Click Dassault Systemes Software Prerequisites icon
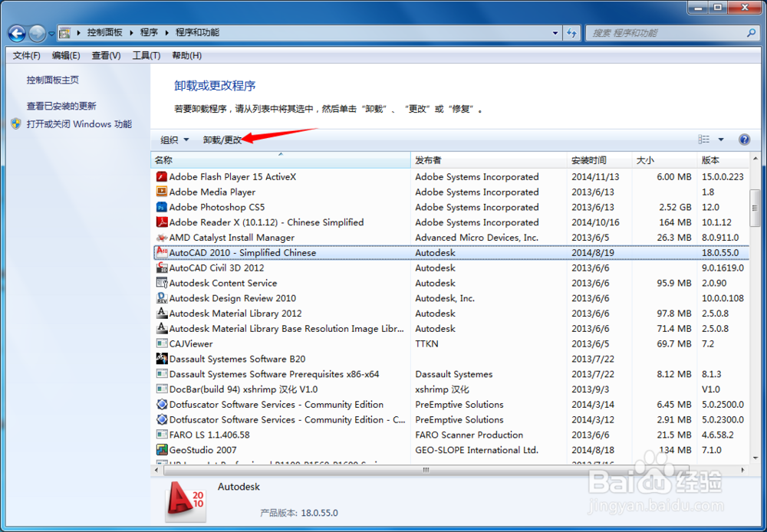The width and height of the screenshot is (767, 532). [x=161, y=373]
